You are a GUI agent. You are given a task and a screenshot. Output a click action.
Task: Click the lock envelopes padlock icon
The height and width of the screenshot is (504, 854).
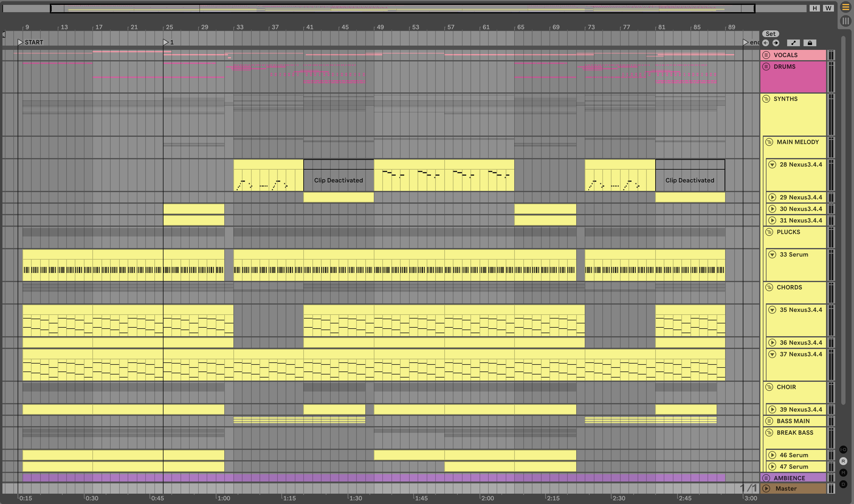click(810, 43)
